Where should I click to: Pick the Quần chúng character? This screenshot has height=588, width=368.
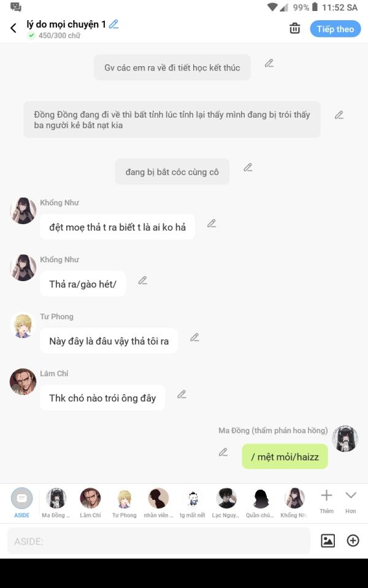point(259,503)
